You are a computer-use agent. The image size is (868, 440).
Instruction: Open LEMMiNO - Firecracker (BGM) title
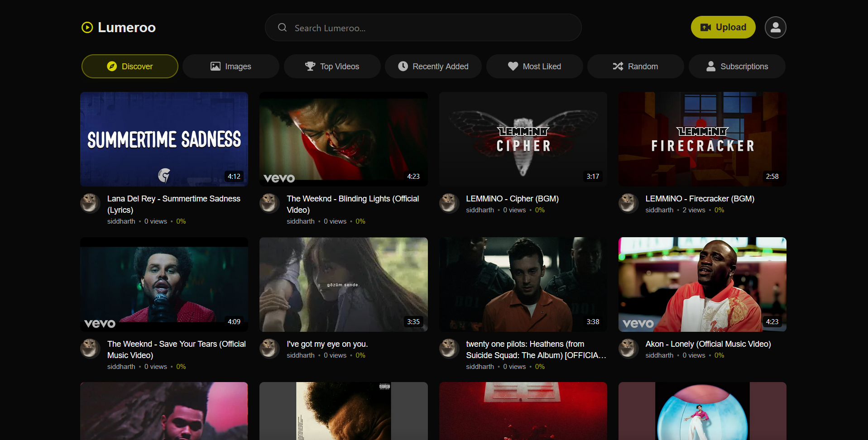[x=700, y=199]
